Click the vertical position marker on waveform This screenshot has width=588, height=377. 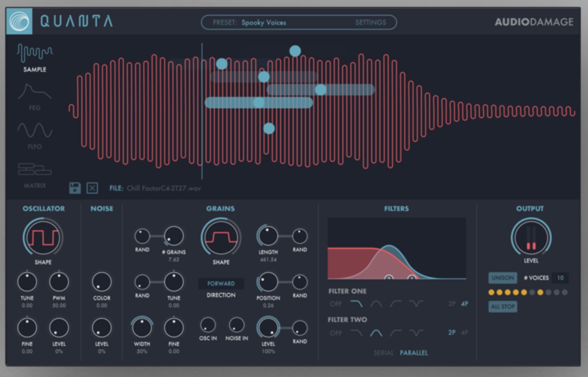point(202,111)
